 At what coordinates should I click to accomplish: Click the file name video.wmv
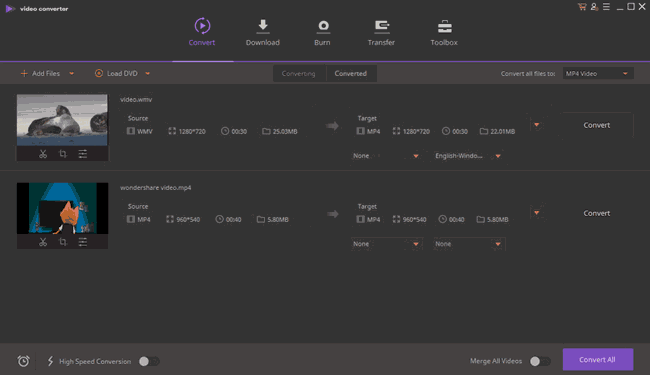point(136,99)
